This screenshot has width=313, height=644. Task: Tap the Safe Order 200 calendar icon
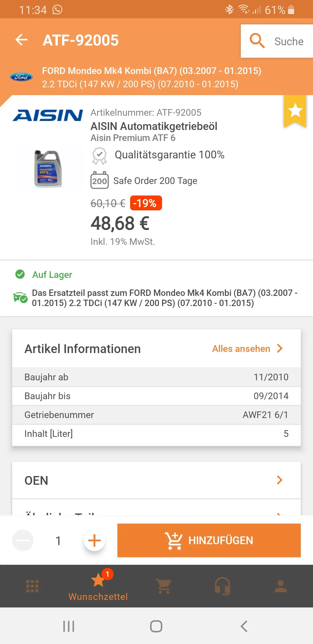[99, 180]
